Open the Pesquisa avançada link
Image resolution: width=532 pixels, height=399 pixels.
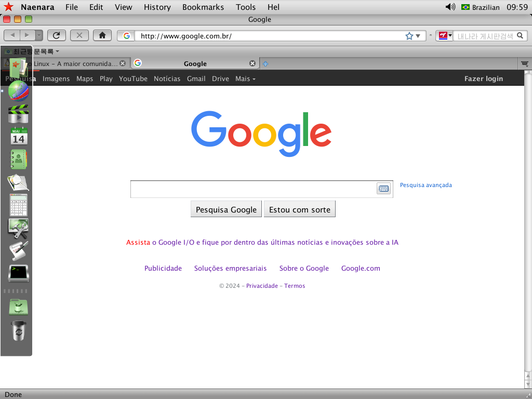coord(426,185)
